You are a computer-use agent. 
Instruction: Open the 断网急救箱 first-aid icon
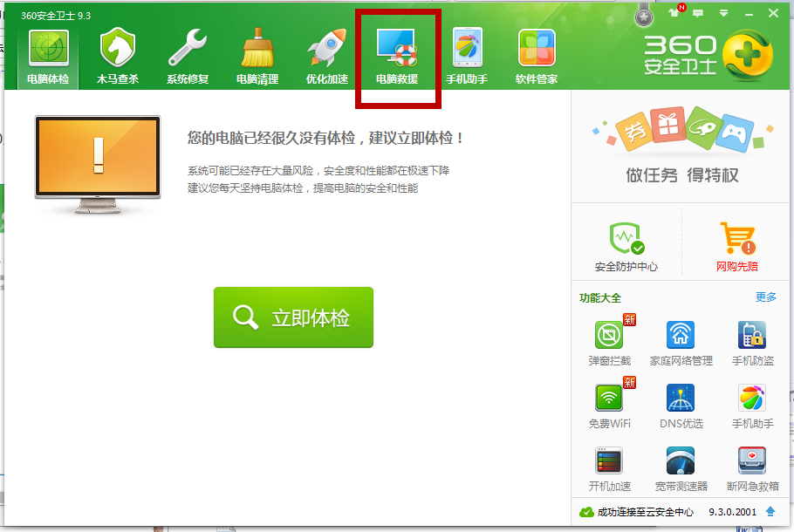click(752, 460)
